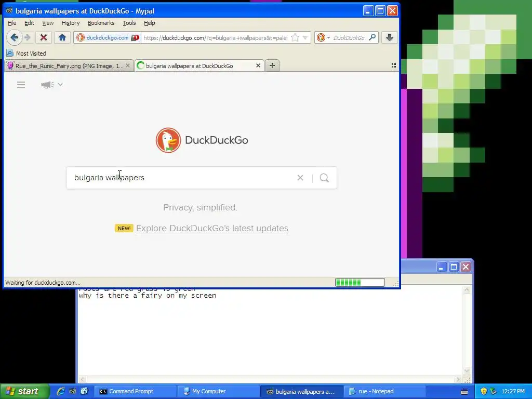This screenshot has height=399, width=532.
Task: Submit search with the magnifying glass button
Action: (324, 178)
